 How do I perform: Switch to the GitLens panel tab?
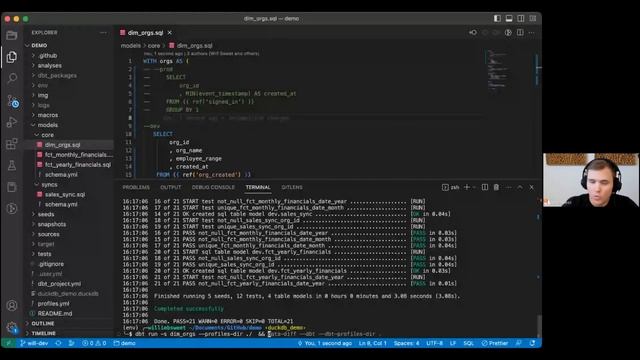pos(292,187)
